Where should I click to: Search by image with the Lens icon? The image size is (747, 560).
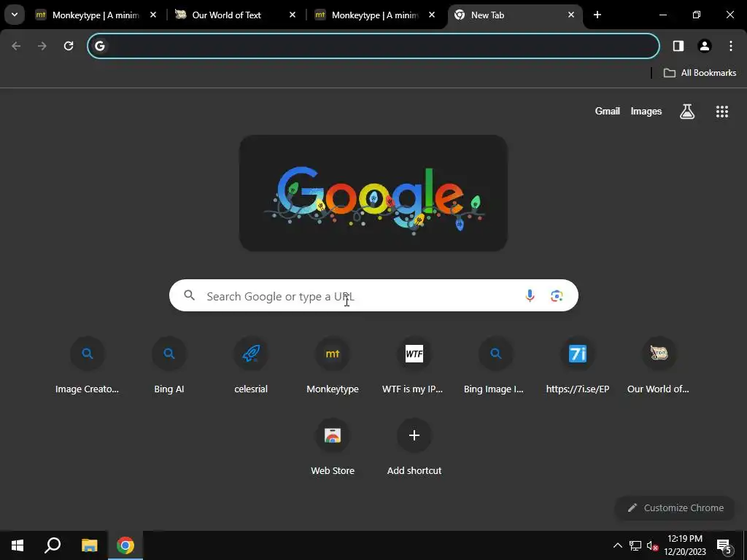(557, 296)
